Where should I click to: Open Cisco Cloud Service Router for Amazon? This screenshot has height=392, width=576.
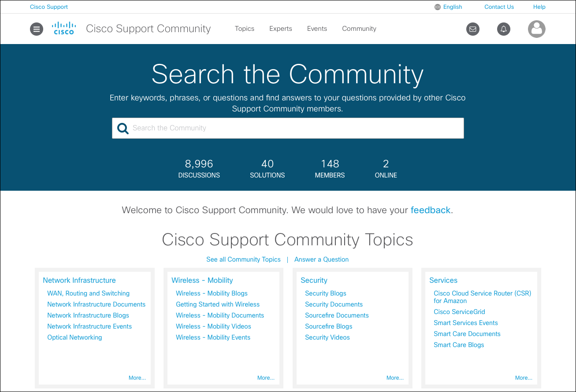[x=482, y=297]
